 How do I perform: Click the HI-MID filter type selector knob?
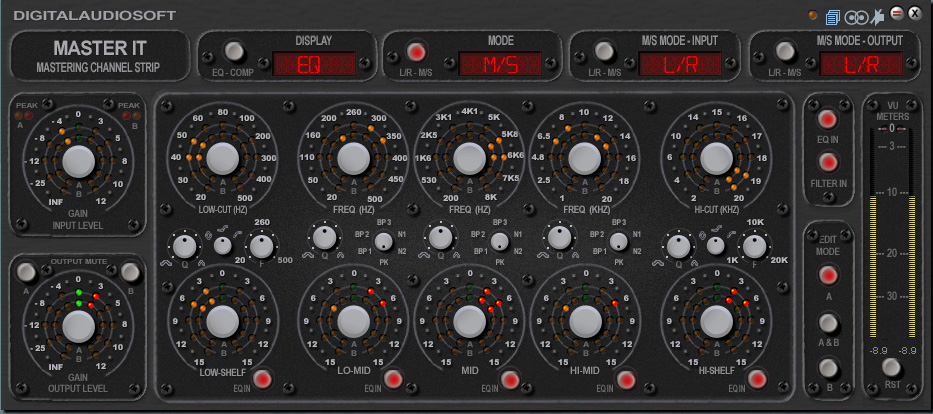coord(619,242)
